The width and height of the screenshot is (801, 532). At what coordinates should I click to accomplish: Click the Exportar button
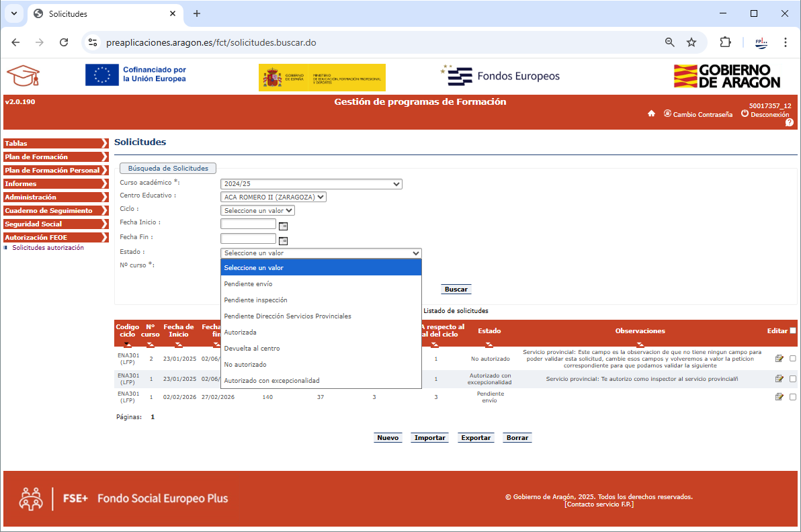click(x=475, y=438)
